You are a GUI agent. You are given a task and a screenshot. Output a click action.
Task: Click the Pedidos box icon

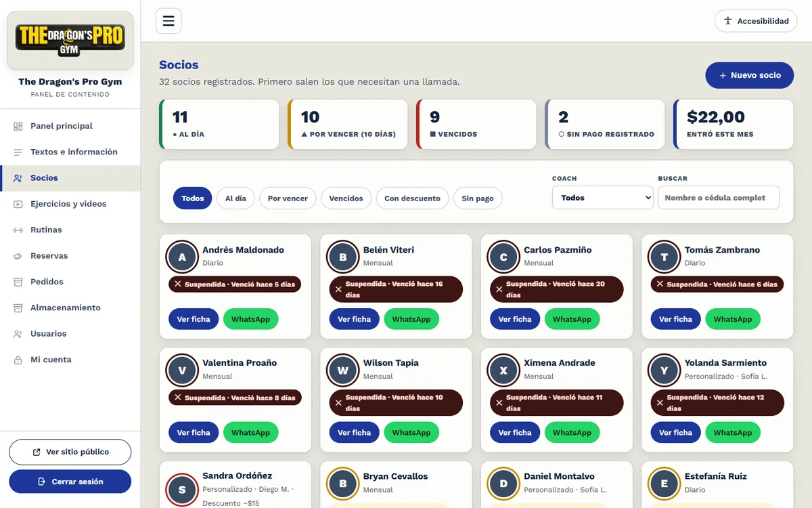(18, 282)
